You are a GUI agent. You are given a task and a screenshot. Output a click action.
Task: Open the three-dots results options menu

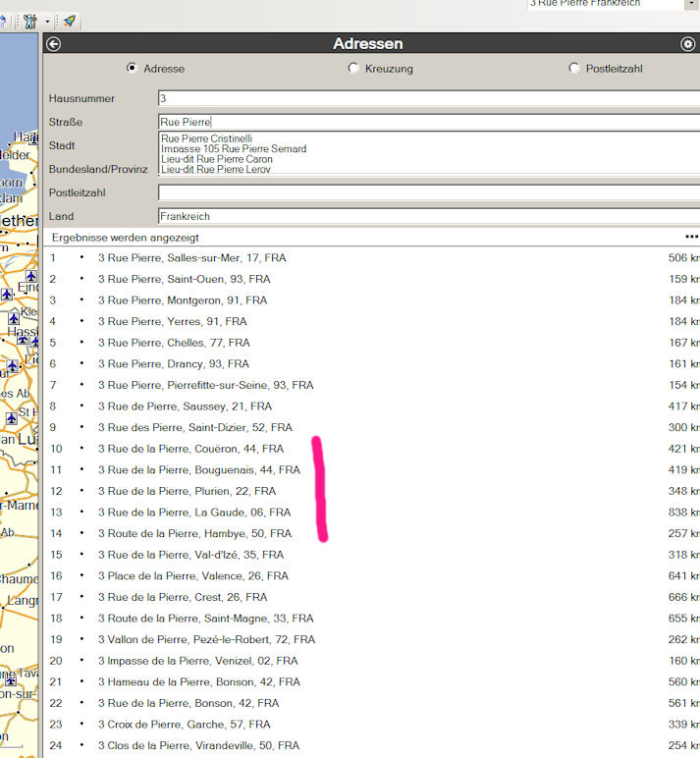click(x=691, y=237)
